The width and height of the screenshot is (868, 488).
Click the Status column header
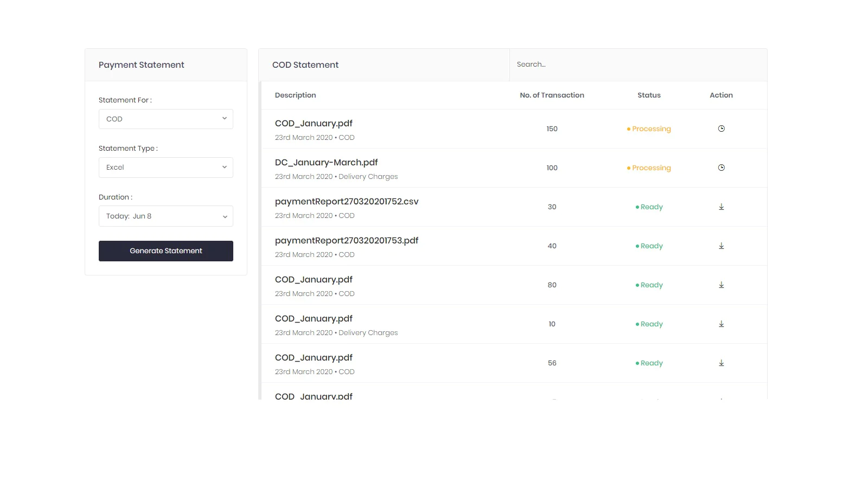tap(649, 95)
